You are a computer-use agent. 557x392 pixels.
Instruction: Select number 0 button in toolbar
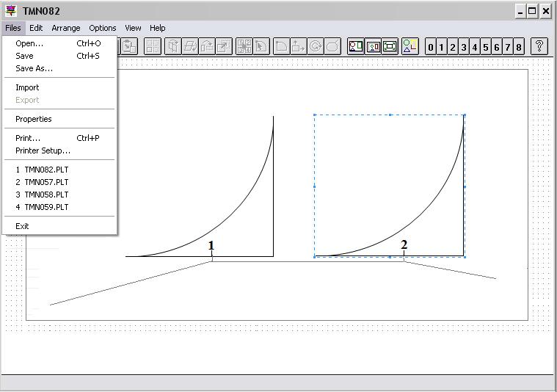431,47
